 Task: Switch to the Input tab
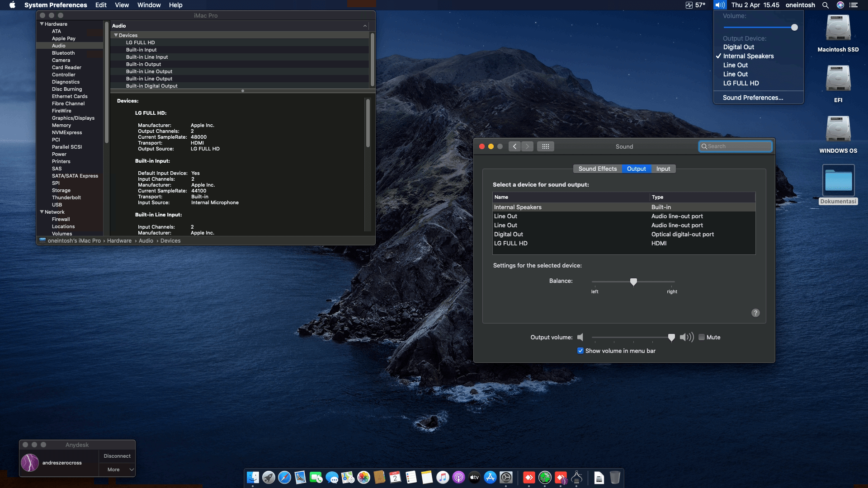(663, 169)
